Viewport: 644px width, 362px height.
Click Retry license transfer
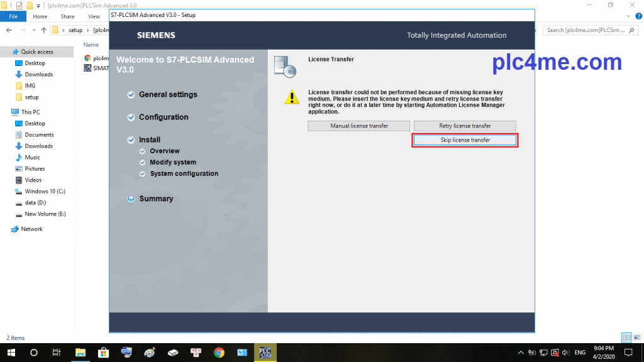point(465,126)
